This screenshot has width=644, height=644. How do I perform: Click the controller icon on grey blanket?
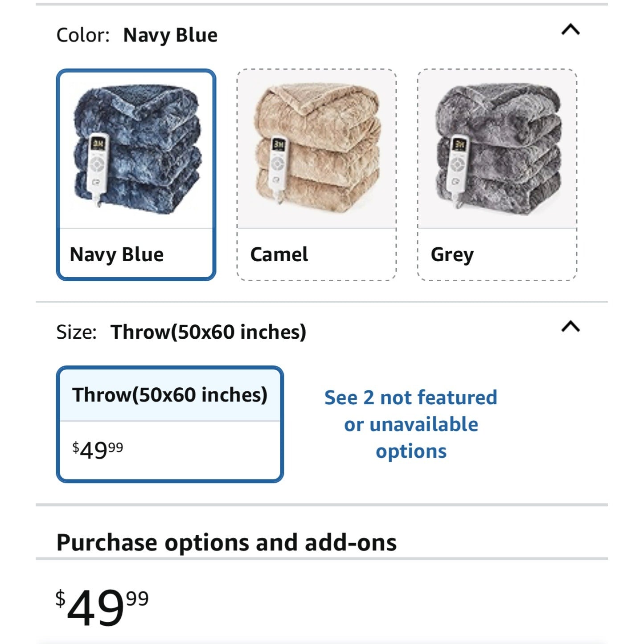(458, 168)
